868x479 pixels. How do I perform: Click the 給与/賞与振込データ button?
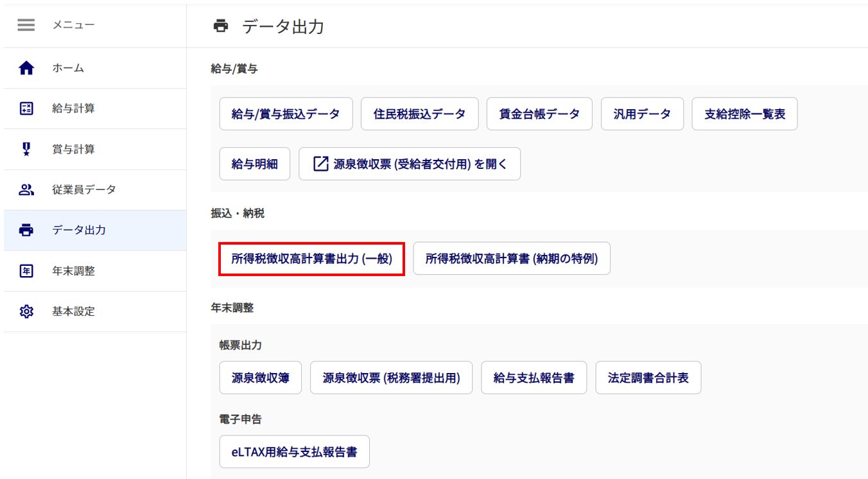pos(286,114)
